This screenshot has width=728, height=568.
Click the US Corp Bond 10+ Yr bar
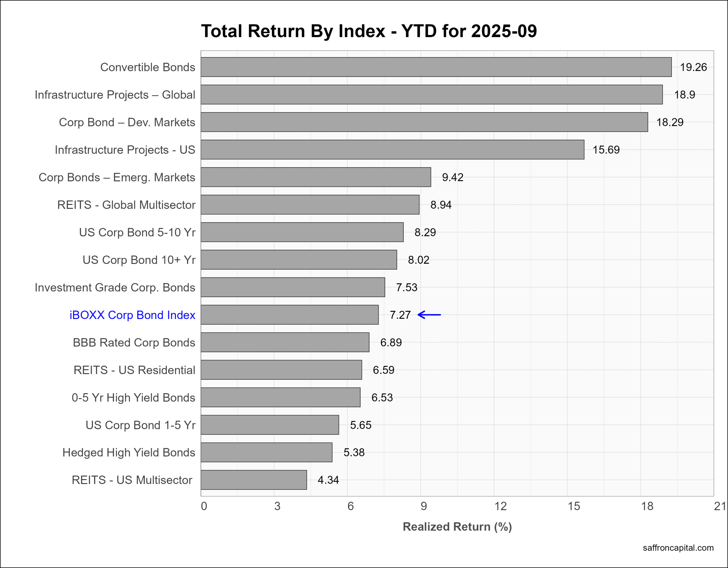pyautogui.click(x=299, y=259)
